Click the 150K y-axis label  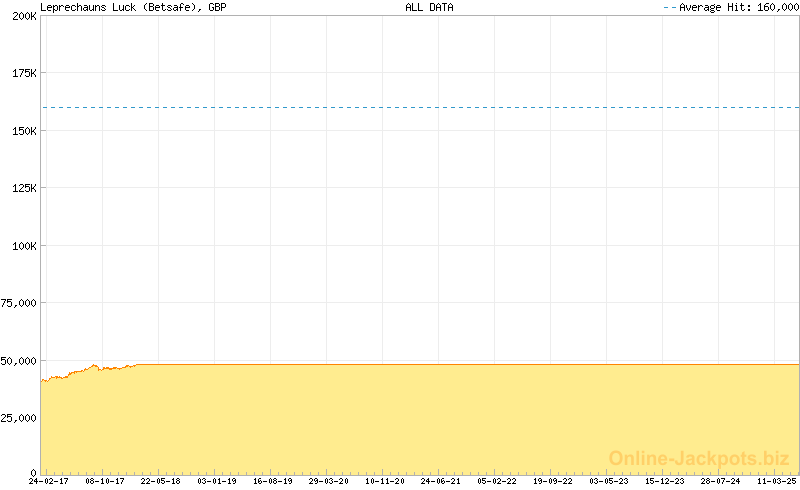click(23, 131)
